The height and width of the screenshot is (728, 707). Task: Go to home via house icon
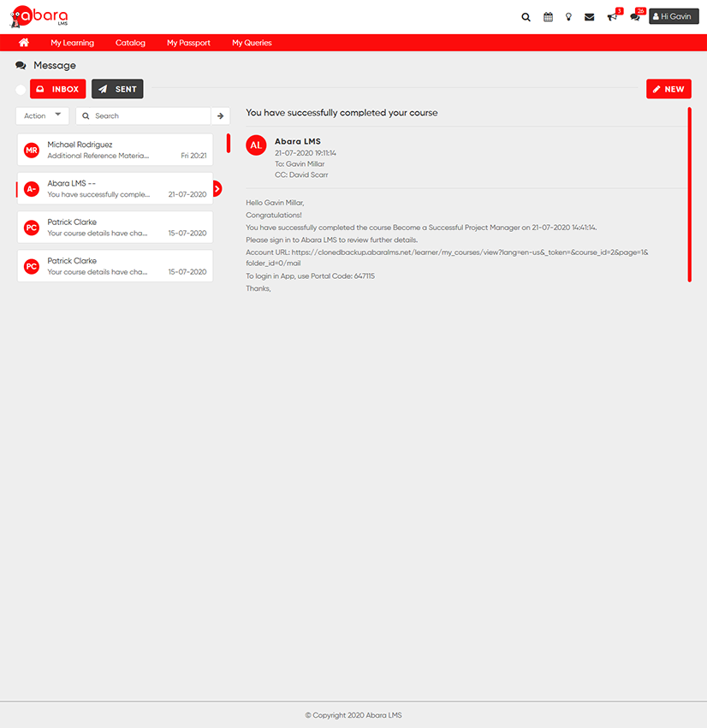click(x=24, y=42)
